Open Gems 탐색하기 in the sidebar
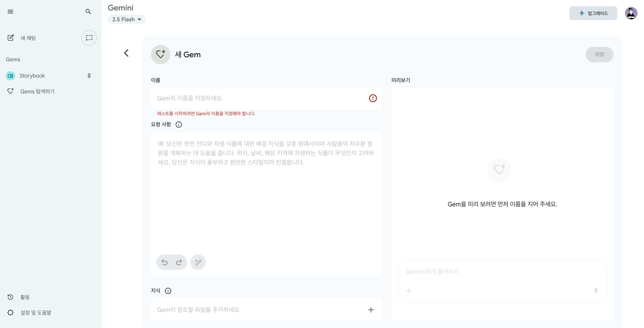Screen dimensions: 644x328 click(37, 91)
